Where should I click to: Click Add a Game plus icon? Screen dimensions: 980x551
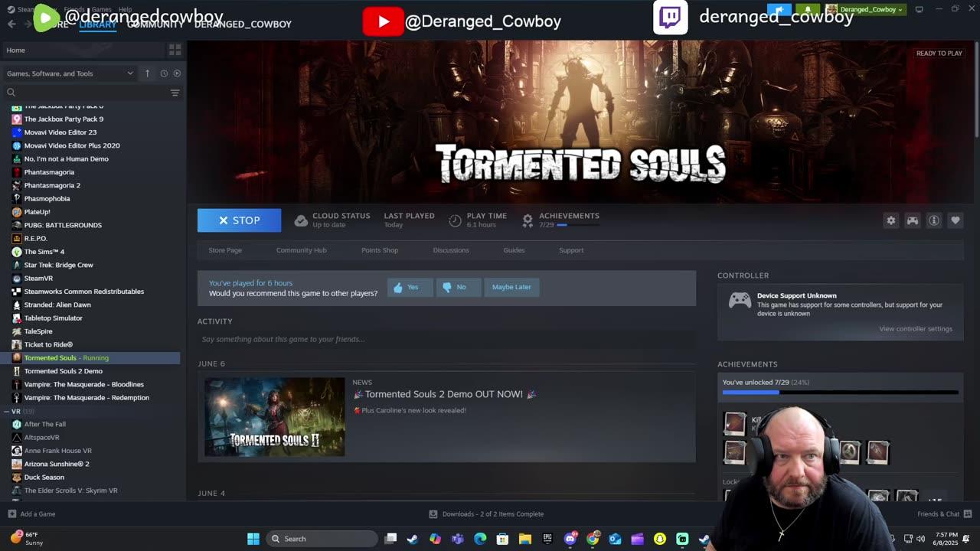[11, 514]
